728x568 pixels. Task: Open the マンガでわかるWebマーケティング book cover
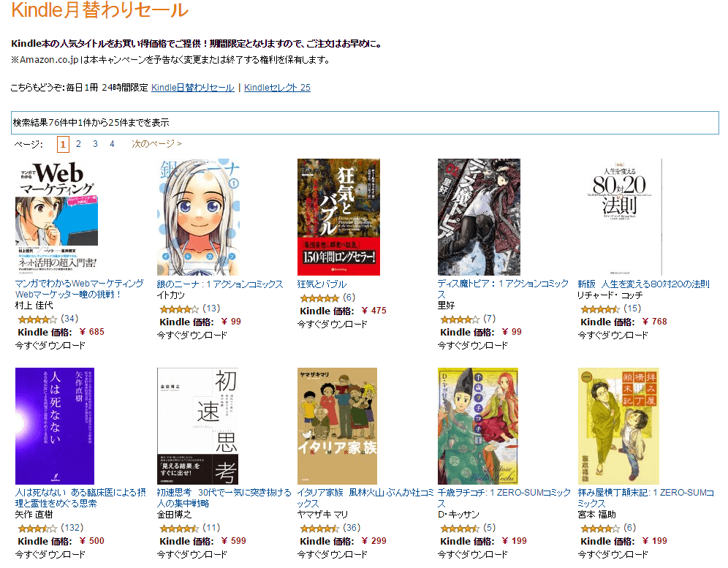pos(56,217)
